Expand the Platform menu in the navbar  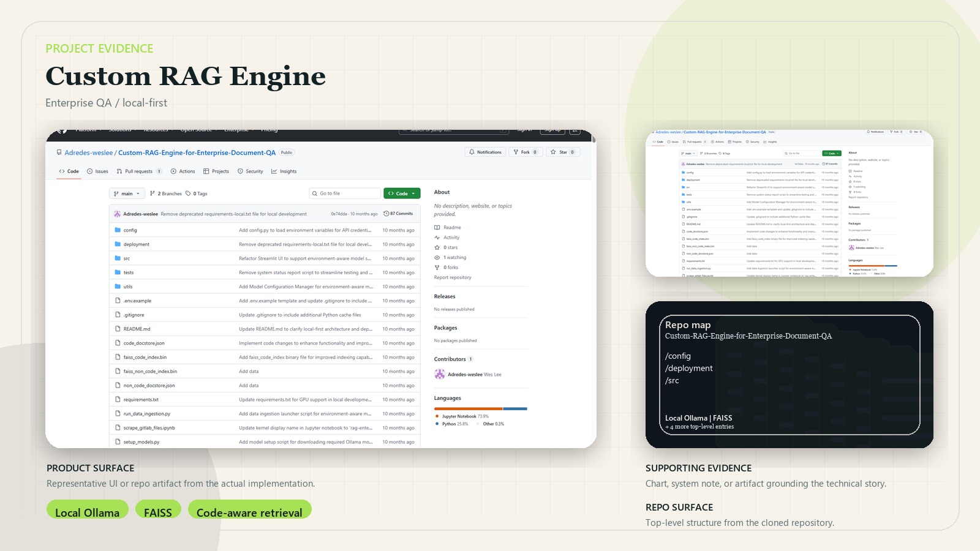(86, 129)
